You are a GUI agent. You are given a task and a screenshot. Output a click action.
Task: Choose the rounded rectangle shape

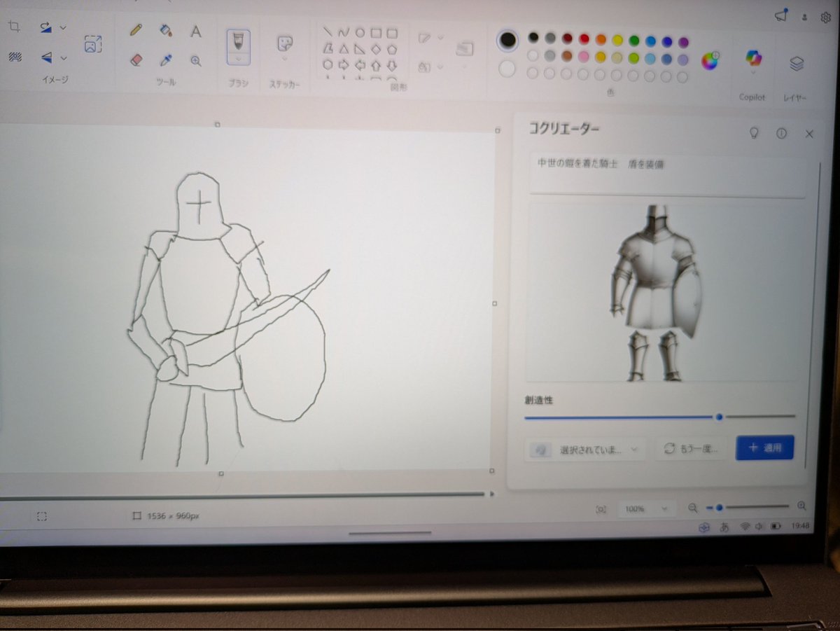coord(393,32)
